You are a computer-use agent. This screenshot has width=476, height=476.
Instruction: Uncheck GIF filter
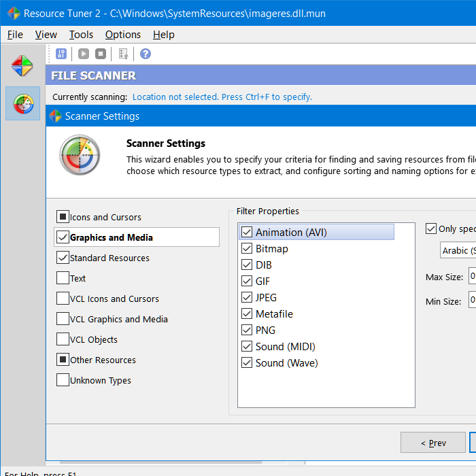pos(247,281)
